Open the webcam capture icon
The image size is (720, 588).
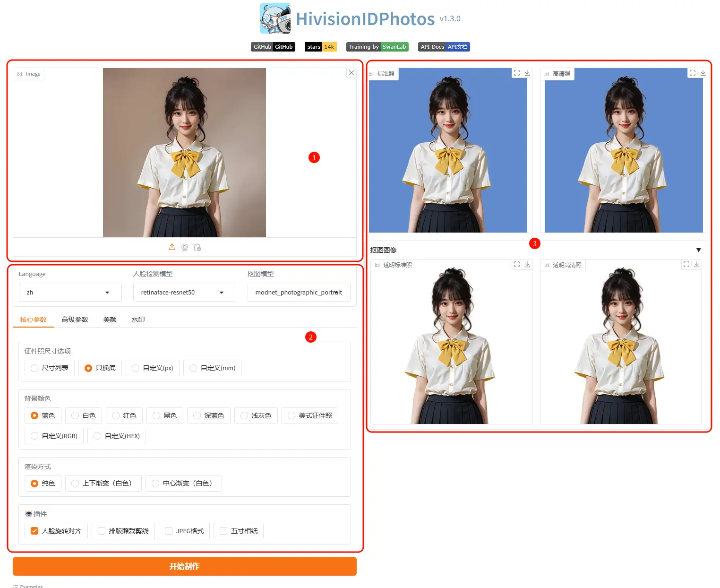[185, 247]
